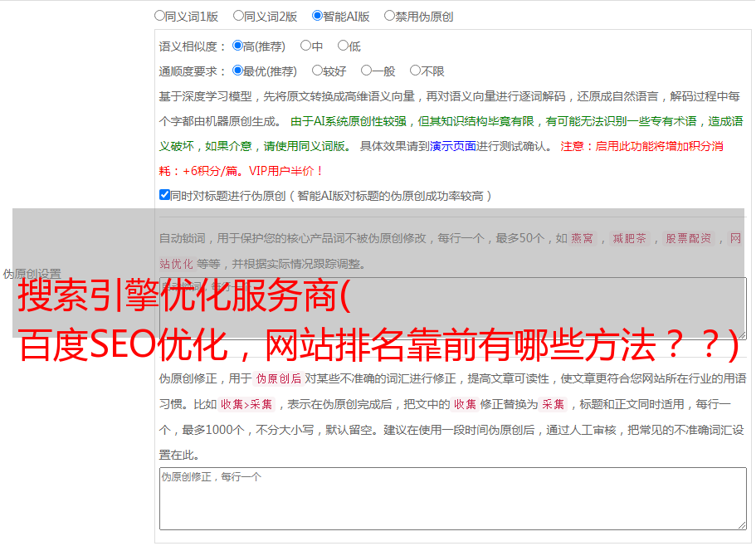Screen dimensions: 756x546
Task: Choose 最优(推荐) for 通顺度要求
Action: [237, 71]
